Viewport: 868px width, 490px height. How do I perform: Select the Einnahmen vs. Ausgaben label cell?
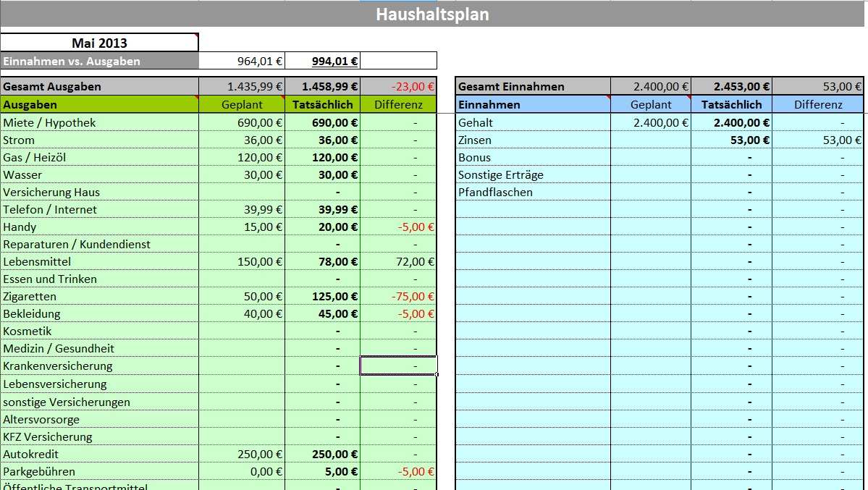click(x=99, y=62)
